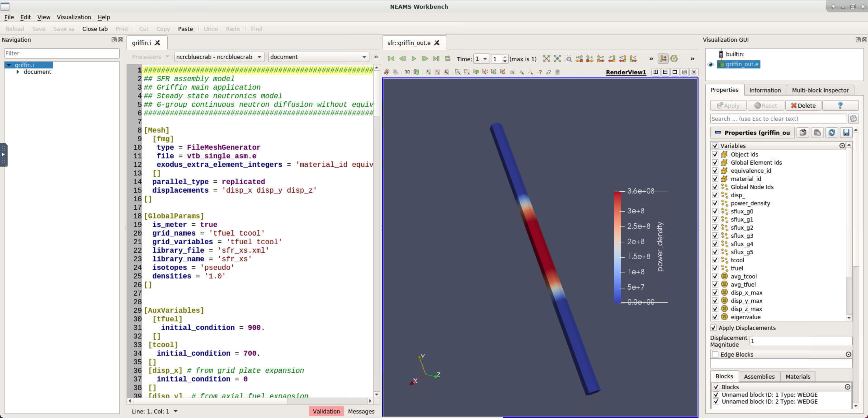Click the Delete button in Properties
This screenshot has height=418, width=868.
[803, 106]
